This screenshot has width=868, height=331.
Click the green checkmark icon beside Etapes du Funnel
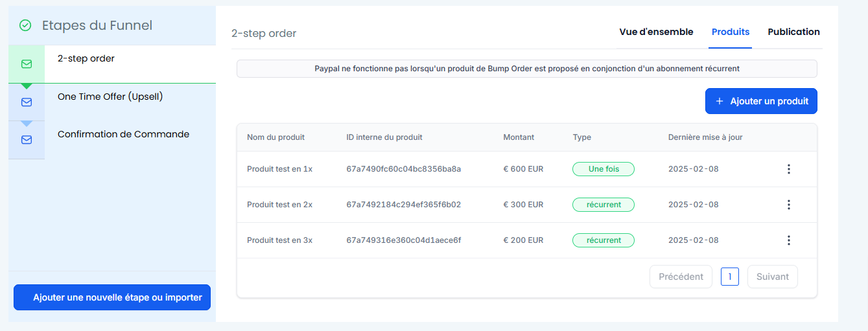pyautogui.click(x=25, y=25)
